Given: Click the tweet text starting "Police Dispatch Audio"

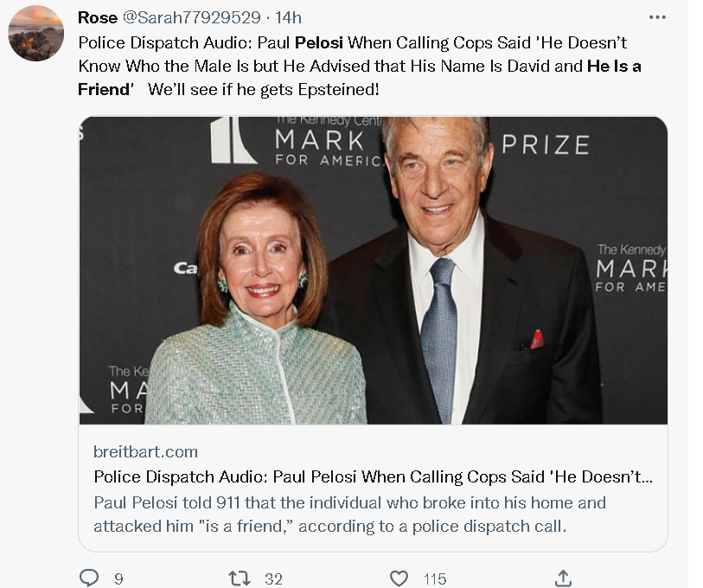Looking at the screenshot, I should click(x=173, y=42).
